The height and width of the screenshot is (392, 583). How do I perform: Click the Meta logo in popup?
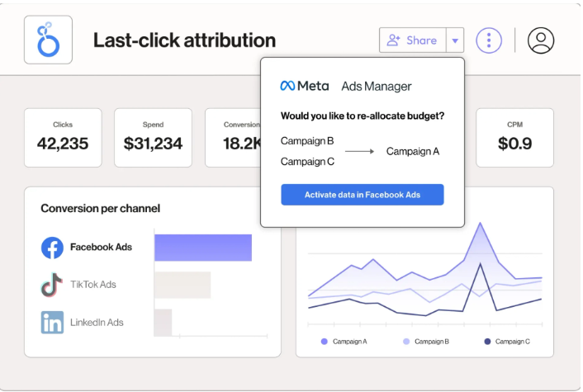pos(305,86)
